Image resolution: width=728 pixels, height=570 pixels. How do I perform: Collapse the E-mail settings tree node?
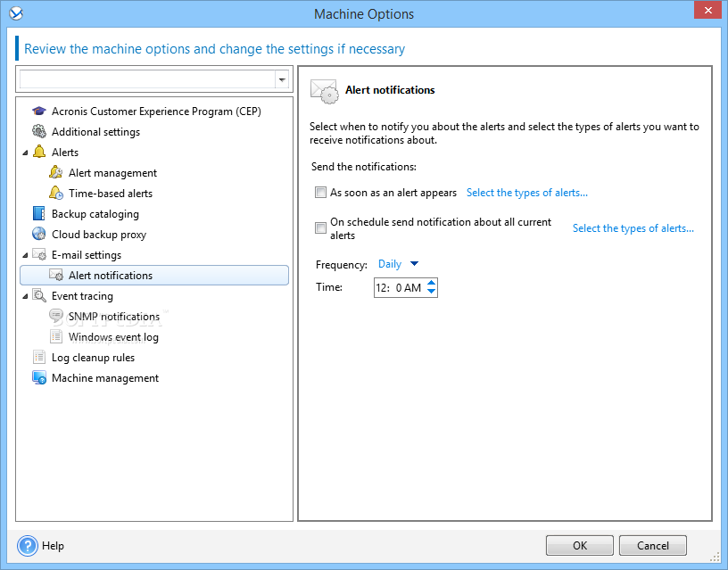(25, 255)
